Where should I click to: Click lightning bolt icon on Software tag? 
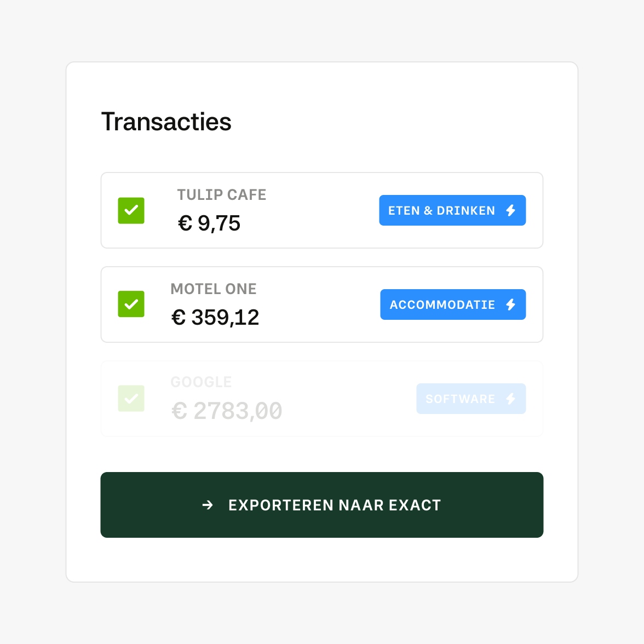click(511, 399)
